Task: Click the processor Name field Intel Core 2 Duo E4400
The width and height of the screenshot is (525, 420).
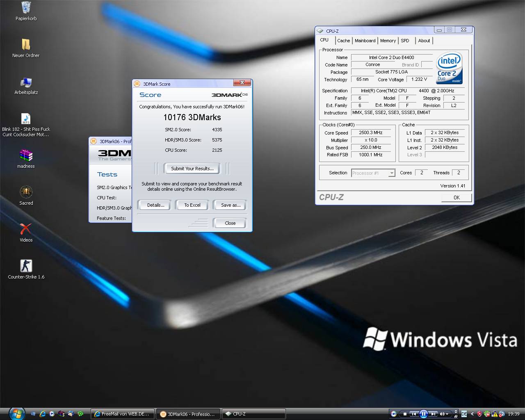Action: pos(392,57)
